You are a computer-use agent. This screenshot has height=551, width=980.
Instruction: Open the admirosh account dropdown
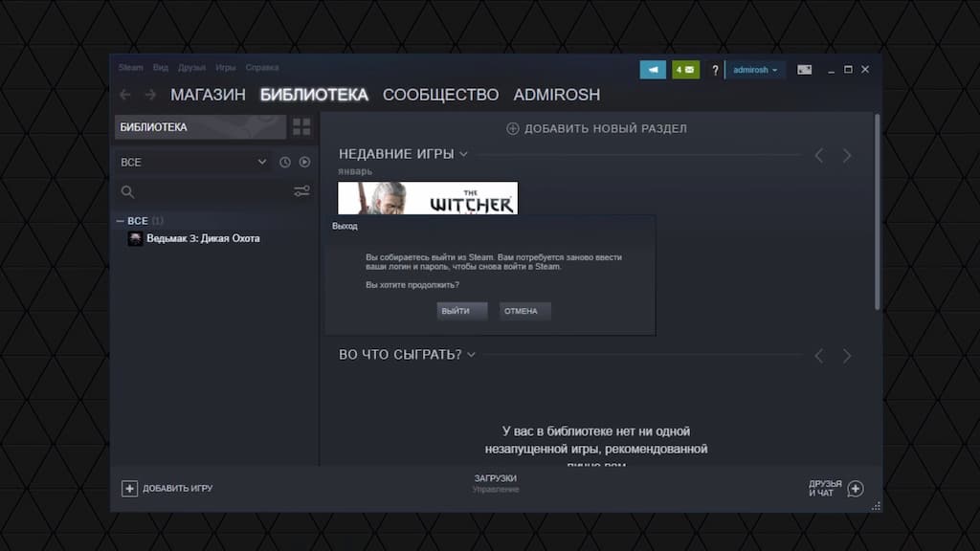click(x=755, y=70)
